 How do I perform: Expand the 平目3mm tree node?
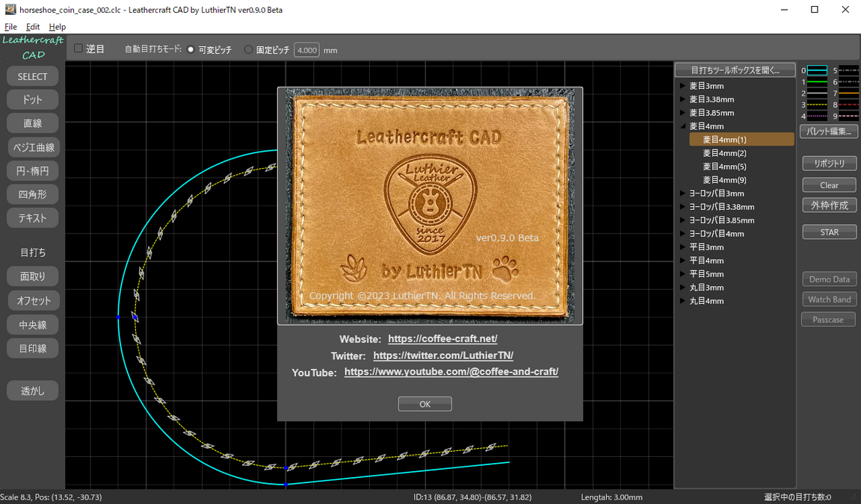click(682, 247)
